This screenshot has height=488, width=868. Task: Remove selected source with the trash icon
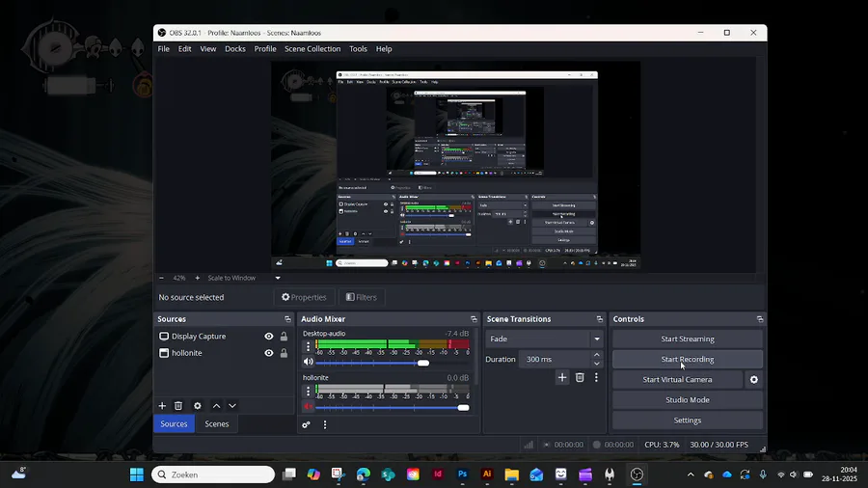(178, 406)
